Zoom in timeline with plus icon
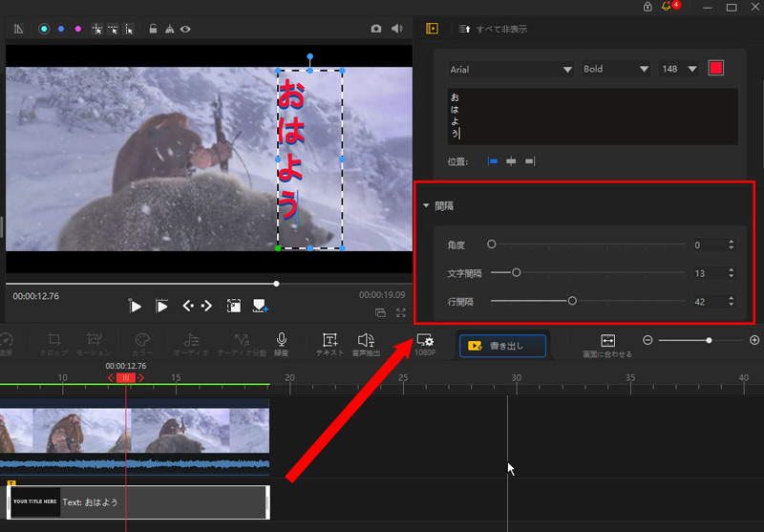Screen dimensions: 764x532 pos(754,340)
